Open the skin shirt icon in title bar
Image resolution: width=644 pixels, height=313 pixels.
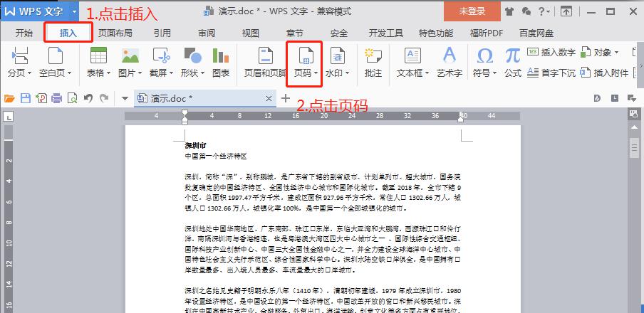(x=509, y=11)
